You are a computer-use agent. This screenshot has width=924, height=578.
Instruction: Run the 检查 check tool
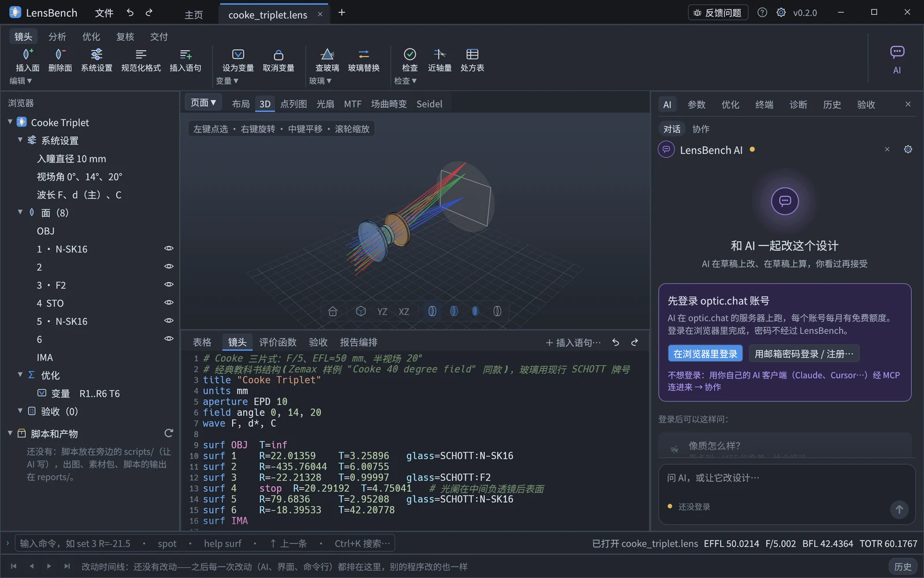click(x=409, y=60)
